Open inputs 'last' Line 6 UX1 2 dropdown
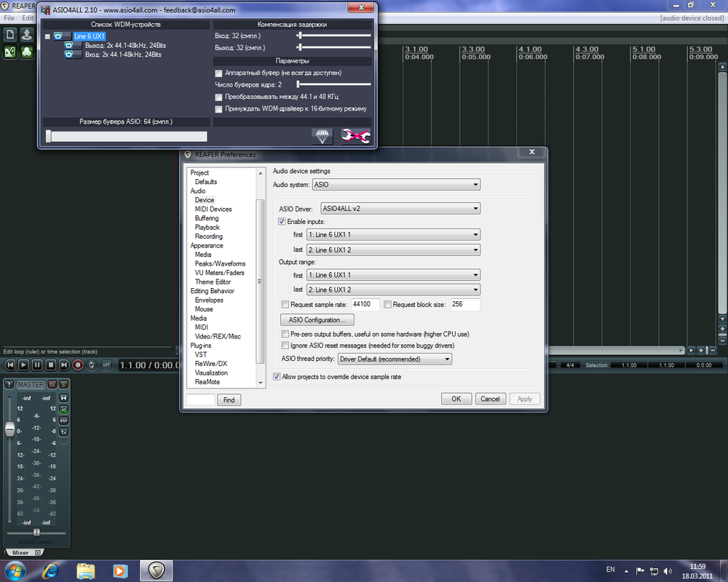The height and width of the screenshot is (582, 728). (x=393, y=250)
